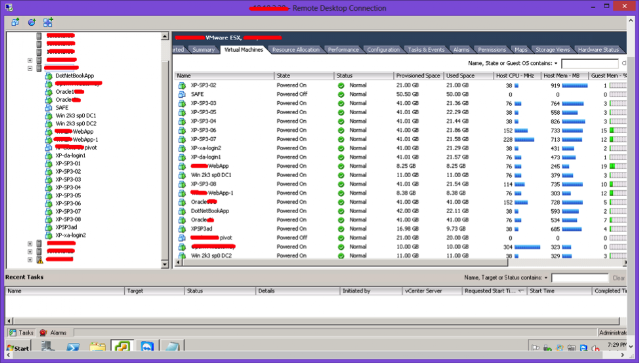Click the vSphere Client taskbar button
This screenshot has width=640, height=364.
click(x=122, y=346)
